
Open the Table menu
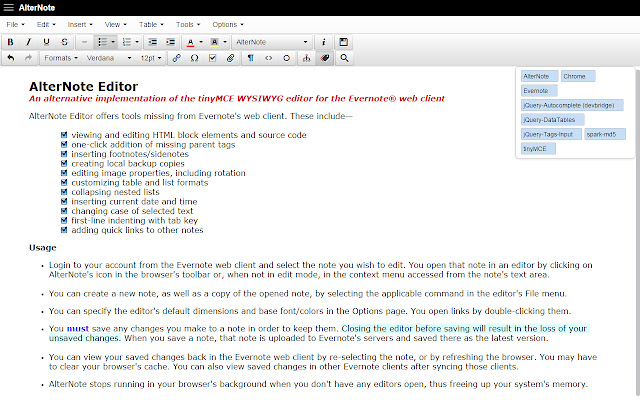tap(151, 24)
